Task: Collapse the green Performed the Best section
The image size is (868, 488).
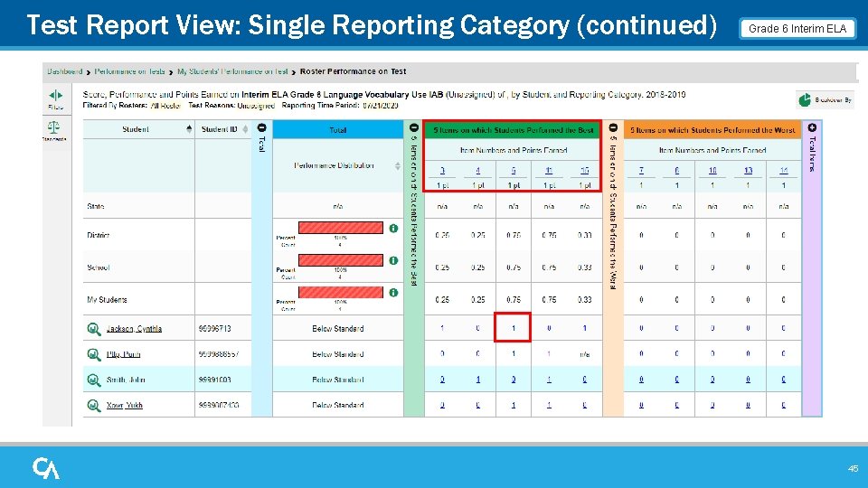Action: [x=413, y=127]
